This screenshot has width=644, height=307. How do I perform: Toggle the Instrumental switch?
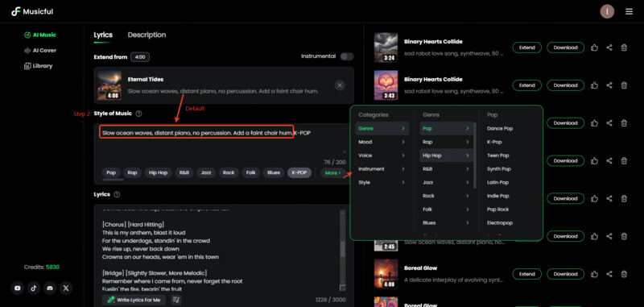[x=347, y=56]
